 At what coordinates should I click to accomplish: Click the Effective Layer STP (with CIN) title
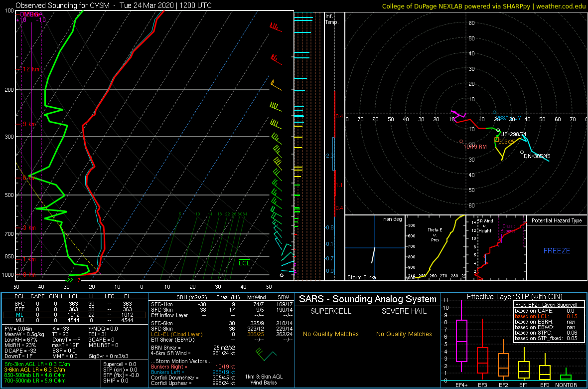[x=514, y=297]
